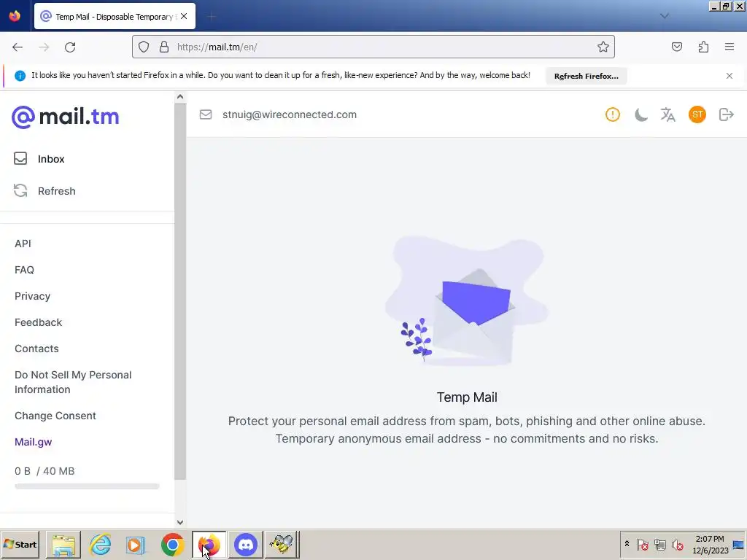Click the show desktop tray icon
Image resolution: width=747 pixels, height=560 pixels.
click(x=738, y=544)
